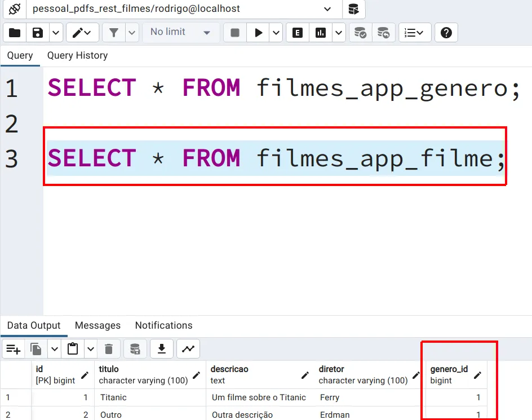This screenshot has width=532, height=420.
Task: Click the Paste clipboard icon
Action: (73, 349)
